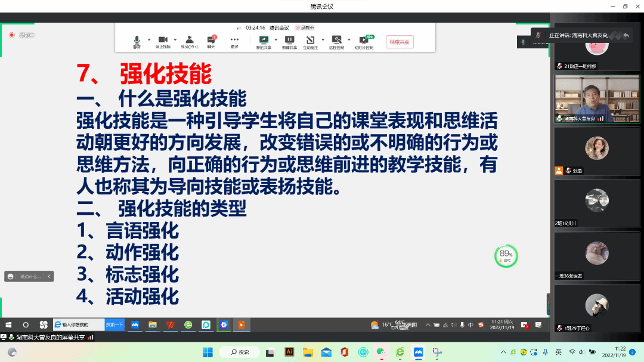
Task: Open WeChat from the Windows 11 taskbar
Action: [x=381, y=352]
